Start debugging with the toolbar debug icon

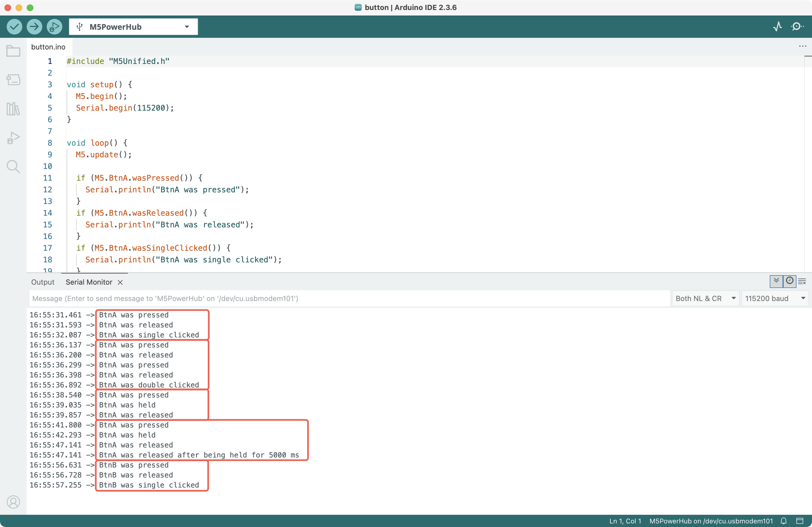pos(54,27)
